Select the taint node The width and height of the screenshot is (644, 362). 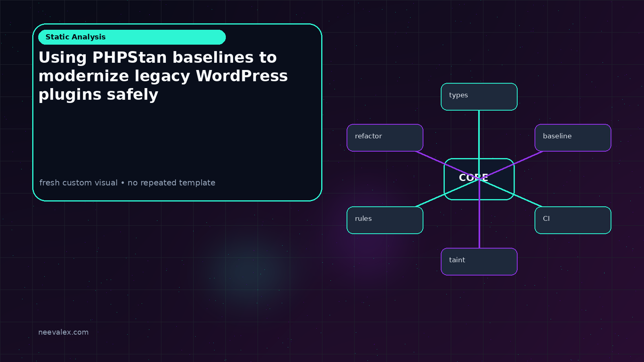479,261
